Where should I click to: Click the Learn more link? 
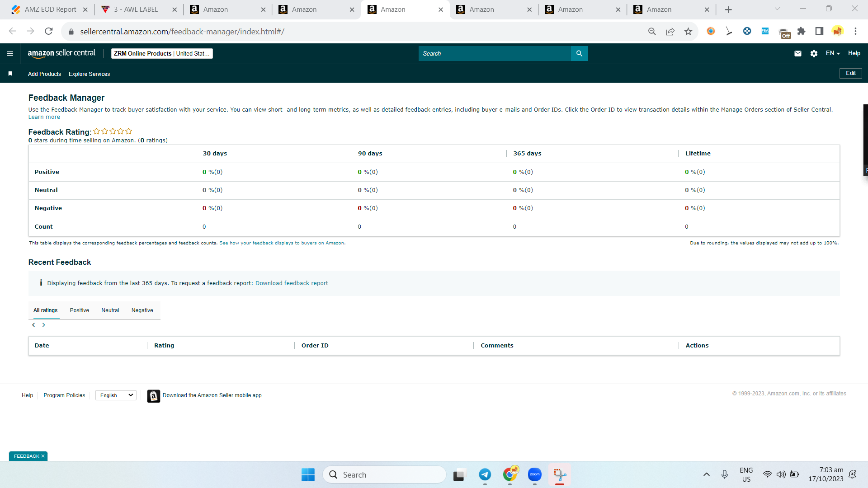click(44, 117)
